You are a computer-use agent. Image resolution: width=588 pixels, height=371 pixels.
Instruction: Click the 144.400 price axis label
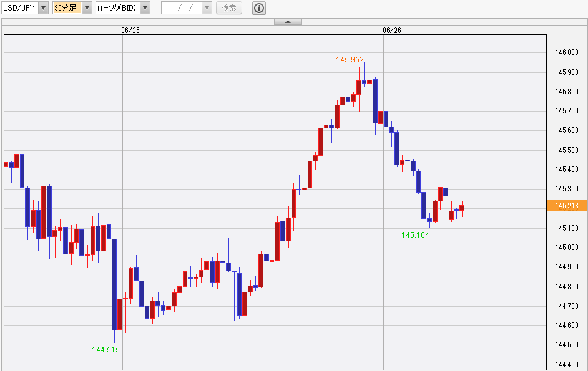[567, 365]
